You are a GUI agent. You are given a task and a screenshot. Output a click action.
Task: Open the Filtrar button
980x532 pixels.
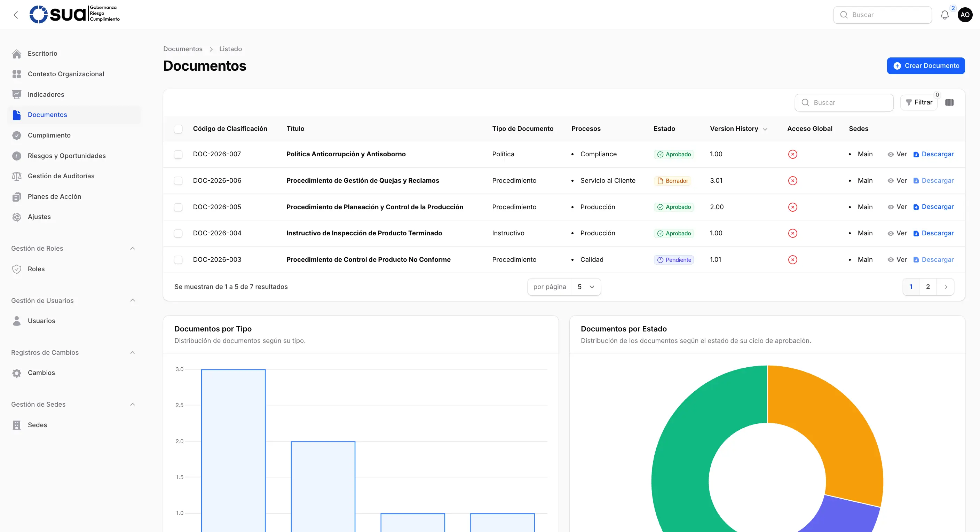[919, 102]
